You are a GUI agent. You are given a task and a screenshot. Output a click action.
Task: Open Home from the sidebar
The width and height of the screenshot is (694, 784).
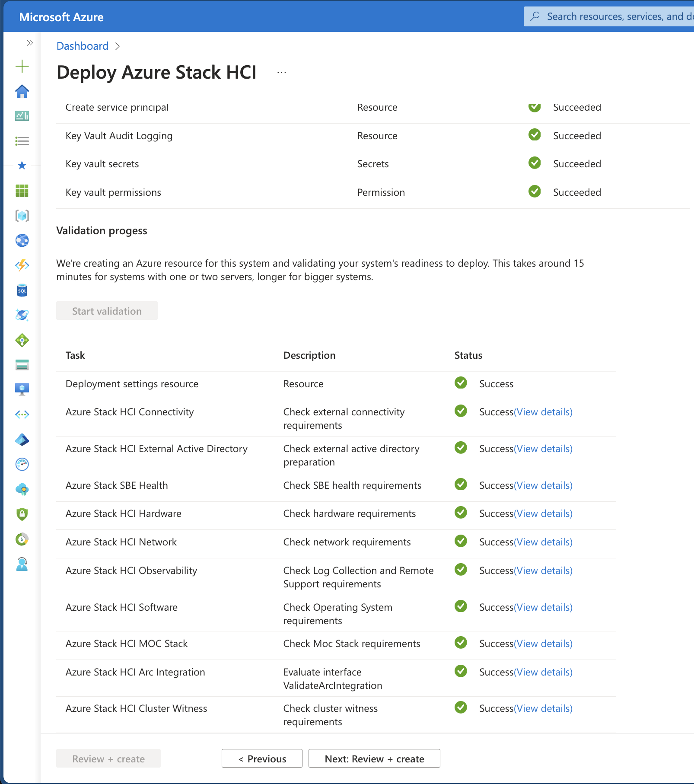click(x=22, y=91)
